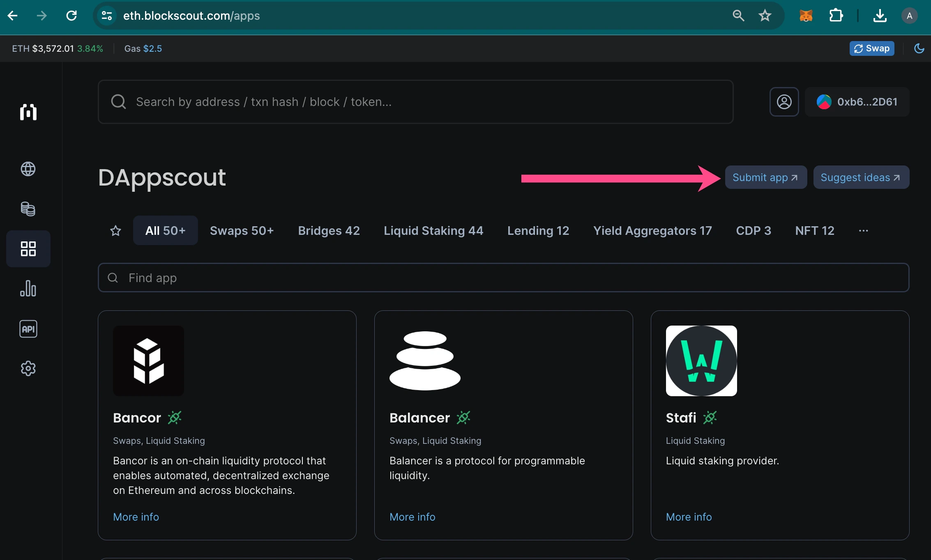
Task: Open the DApps grid sidebar icon
Action: coord(28,249)
